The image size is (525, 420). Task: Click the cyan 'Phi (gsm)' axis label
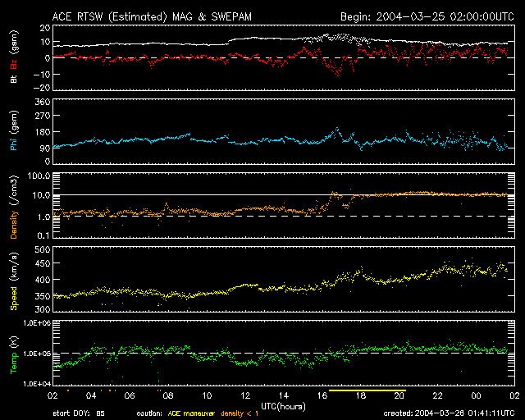pos(14,131)
